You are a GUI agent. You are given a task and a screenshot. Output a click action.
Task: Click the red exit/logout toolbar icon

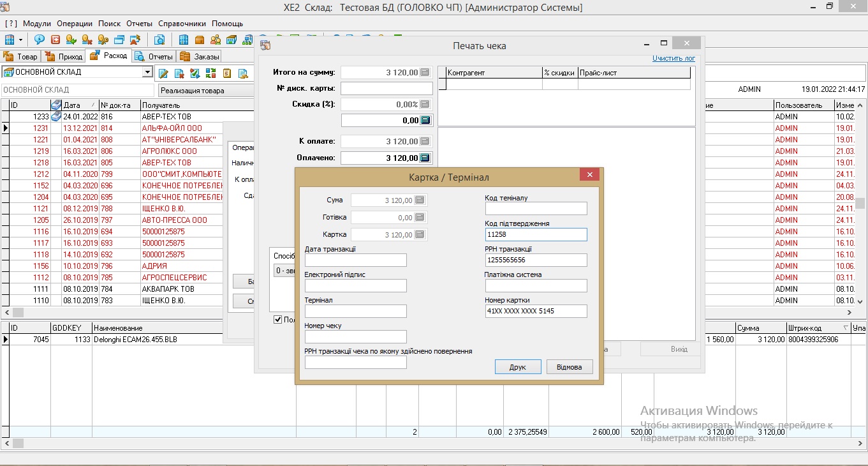(x=55, y=40)
